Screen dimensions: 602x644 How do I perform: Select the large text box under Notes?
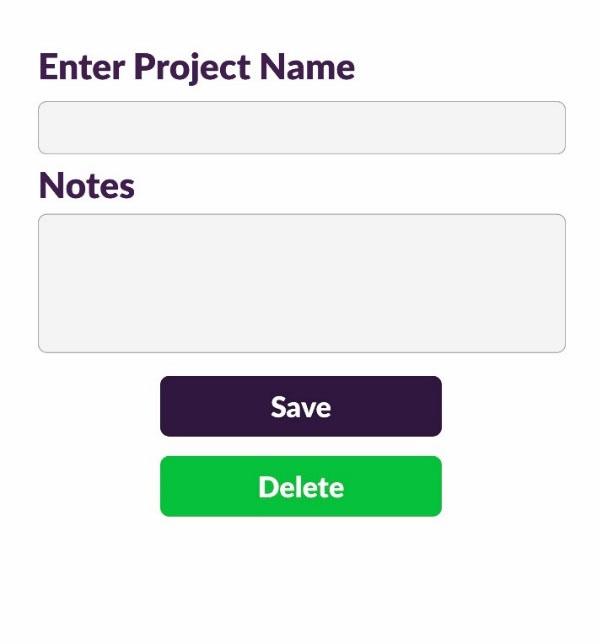(x=301, y=283)
